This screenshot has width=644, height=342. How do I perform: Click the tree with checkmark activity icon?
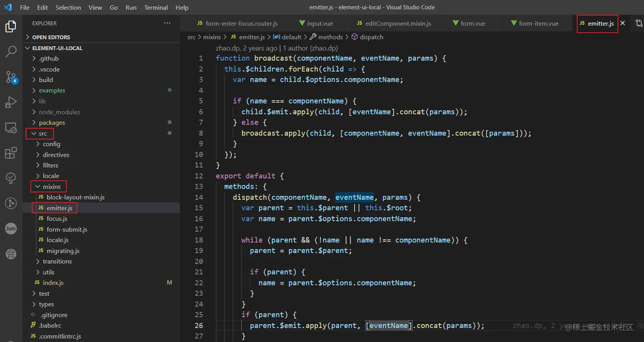coord(11,178)
